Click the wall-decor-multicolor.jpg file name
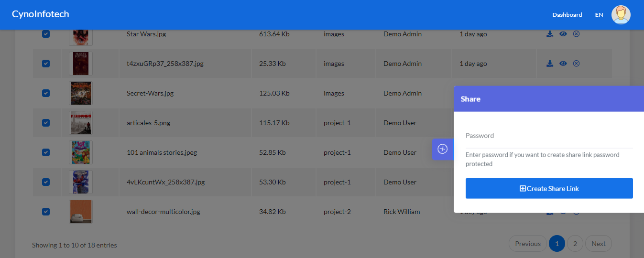 [163, 212]
